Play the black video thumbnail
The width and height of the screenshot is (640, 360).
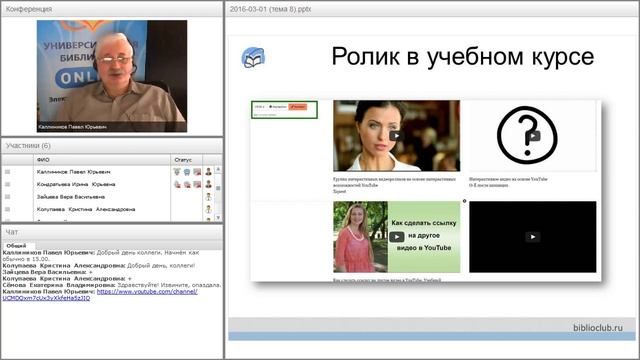click(533, 237)
